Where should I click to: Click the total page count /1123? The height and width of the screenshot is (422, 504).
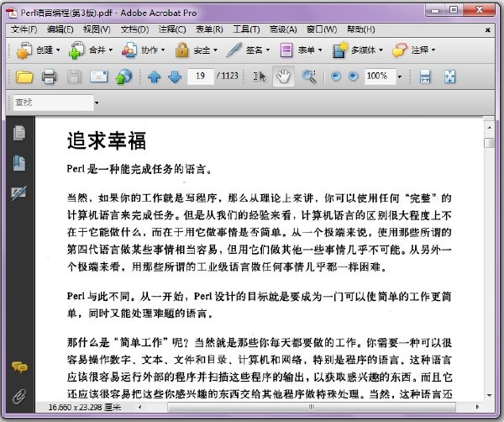[x=228, y=76]
